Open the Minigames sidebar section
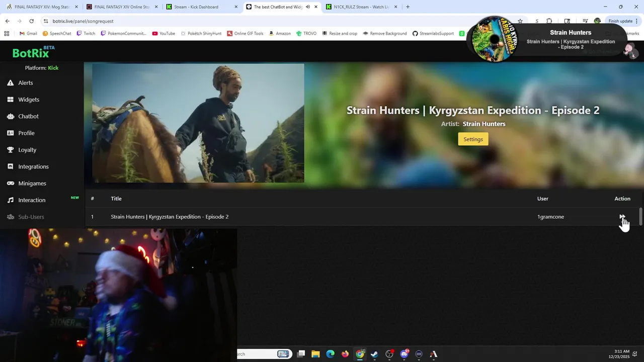Viewport: 644px width, 362px height. [x=27, y=184]
